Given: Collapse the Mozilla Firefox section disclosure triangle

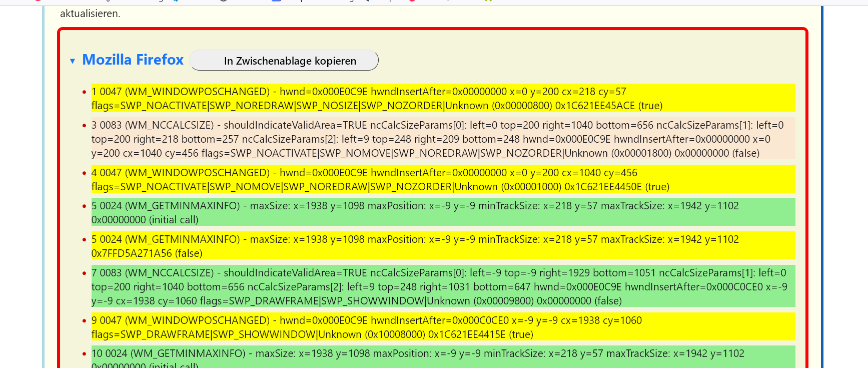Looking at the screenshot, I should pos(73,61).
